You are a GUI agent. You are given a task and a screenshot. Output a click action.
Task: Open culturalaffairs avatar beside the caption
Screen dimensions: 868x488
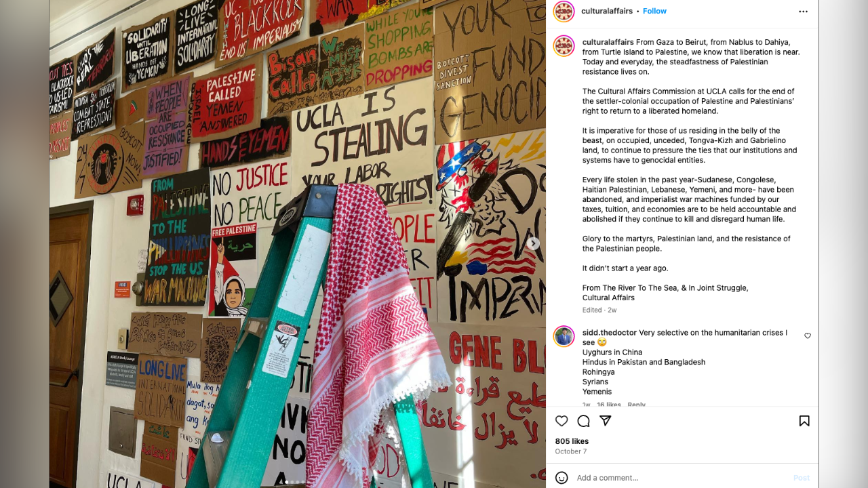(564, 46)
